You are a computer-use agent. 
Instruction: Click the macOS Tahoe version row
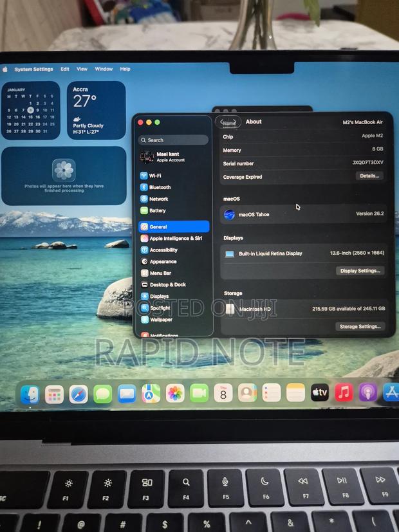point(304,214)
